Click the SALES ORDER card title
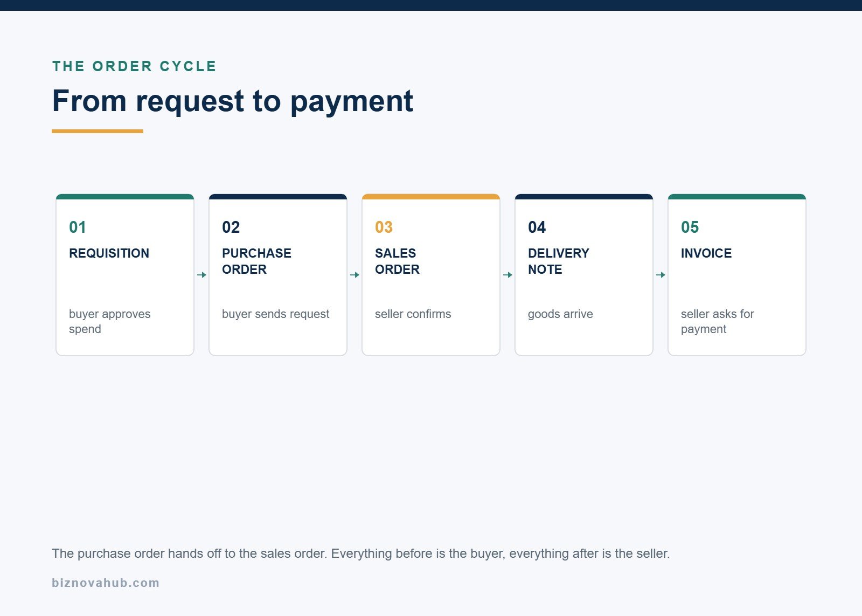Screen dimensions: 862x616 pos(397,261)
